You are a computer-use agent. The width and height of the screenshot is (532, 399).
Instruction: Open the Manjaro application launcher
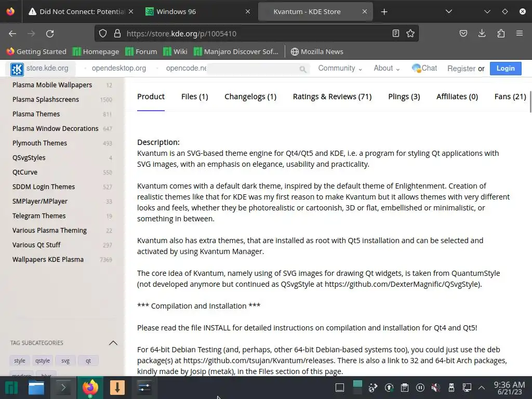coord(11,388)
